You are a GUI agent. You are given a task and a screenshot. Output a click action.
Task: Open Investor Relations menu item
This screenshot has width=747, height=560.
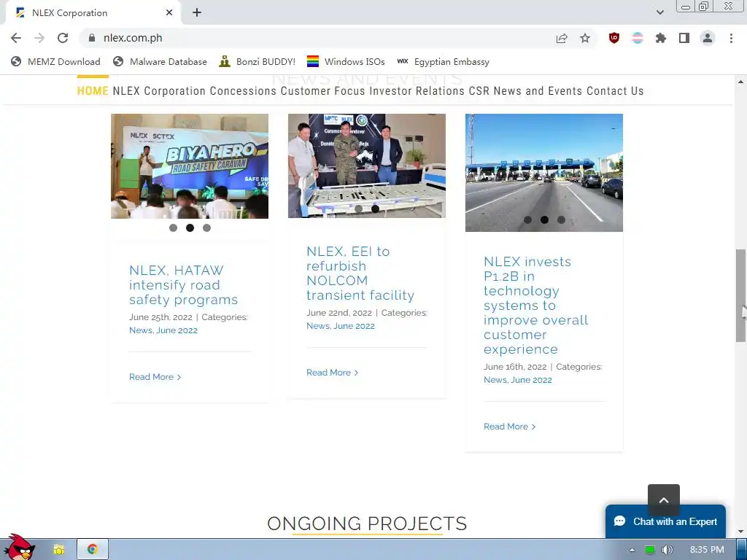point(417,90)
